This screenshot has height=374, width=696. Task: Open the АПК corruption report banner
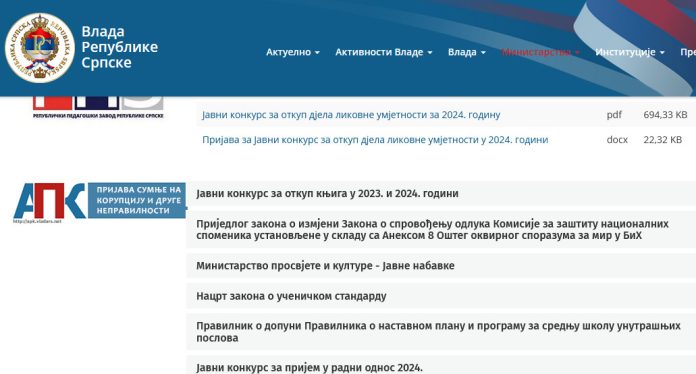click(100, 202)
